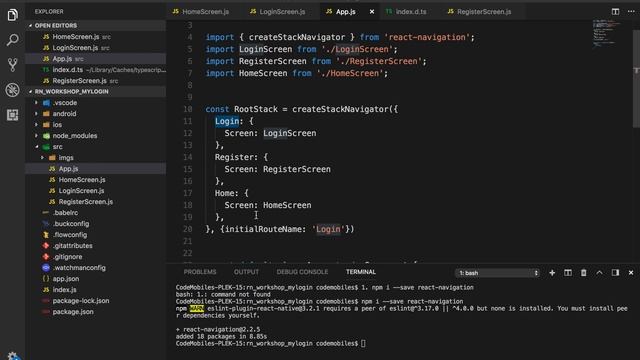Create a new terminal with plus icon
The height and width of the screenshot is (360, 640).
coord(552,273)
